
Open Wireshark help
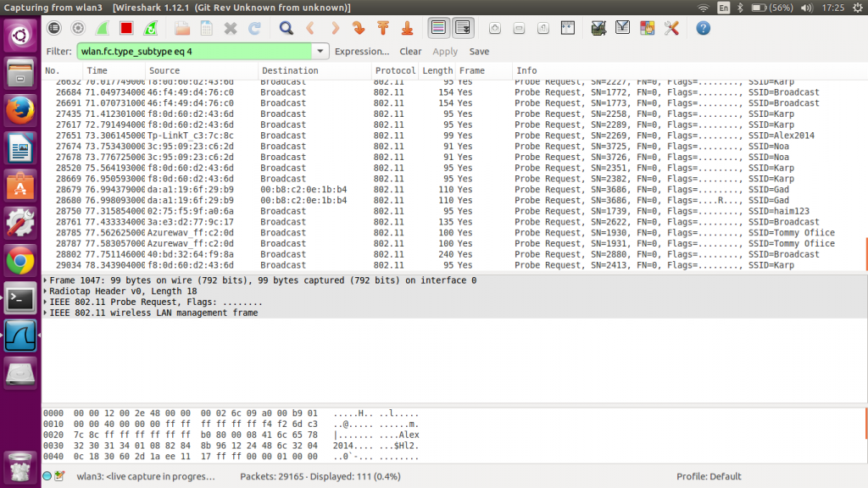tap(703, 28)
